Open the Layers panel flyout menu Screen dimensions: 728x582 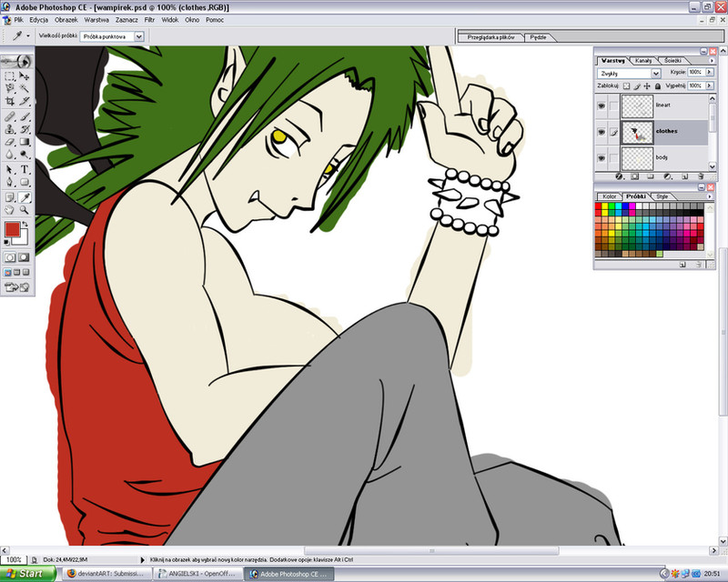tap(712, 61)
